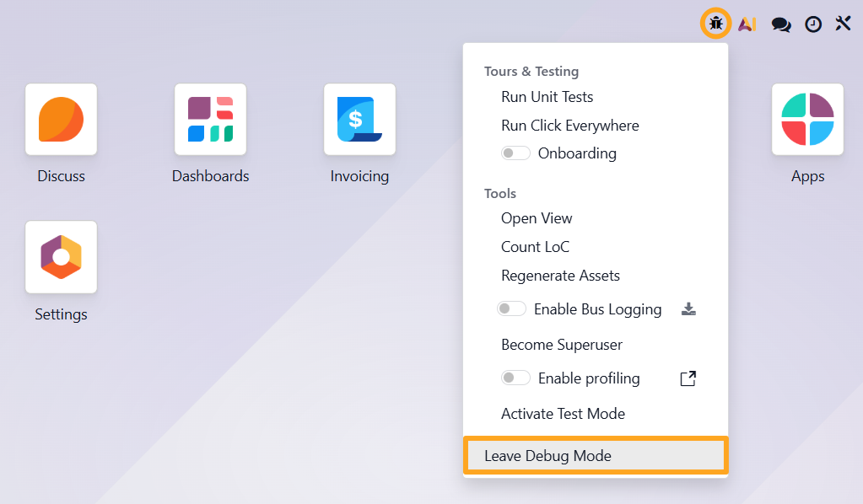
Task: Click the Apps label text
Action: pyautogui.click(x=807, y=176)
